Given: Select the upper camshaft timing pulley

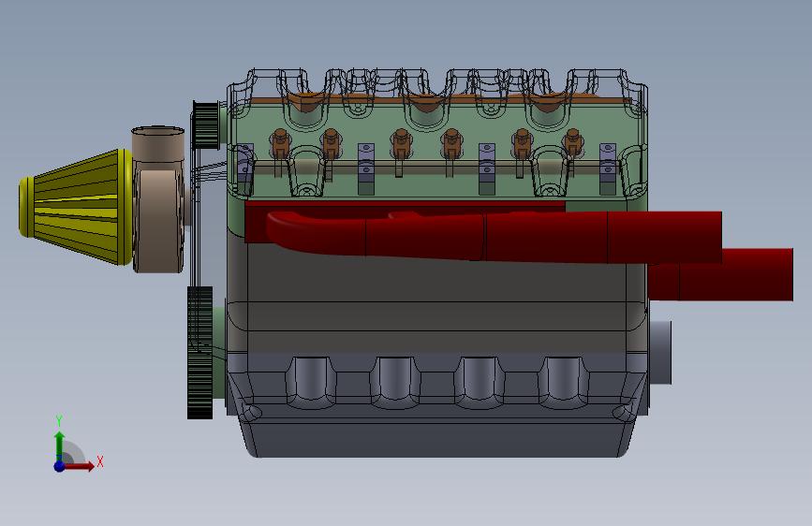Looking at the screenshot, I should coord(206,125).
